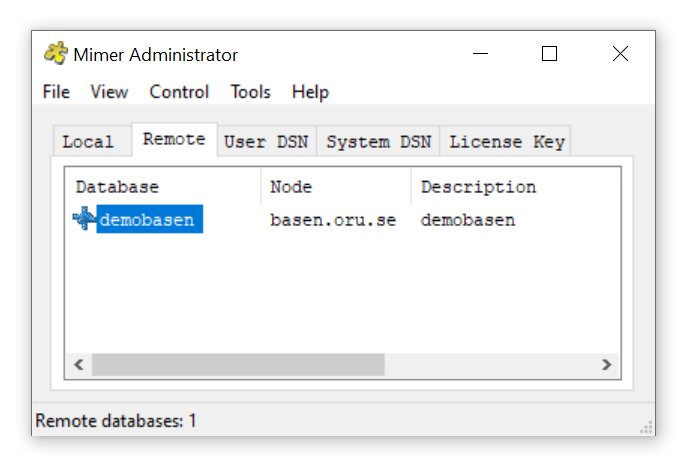Go to the License Key tab
Viewport: 691px width, 468px height.
(x=505, y=141)
